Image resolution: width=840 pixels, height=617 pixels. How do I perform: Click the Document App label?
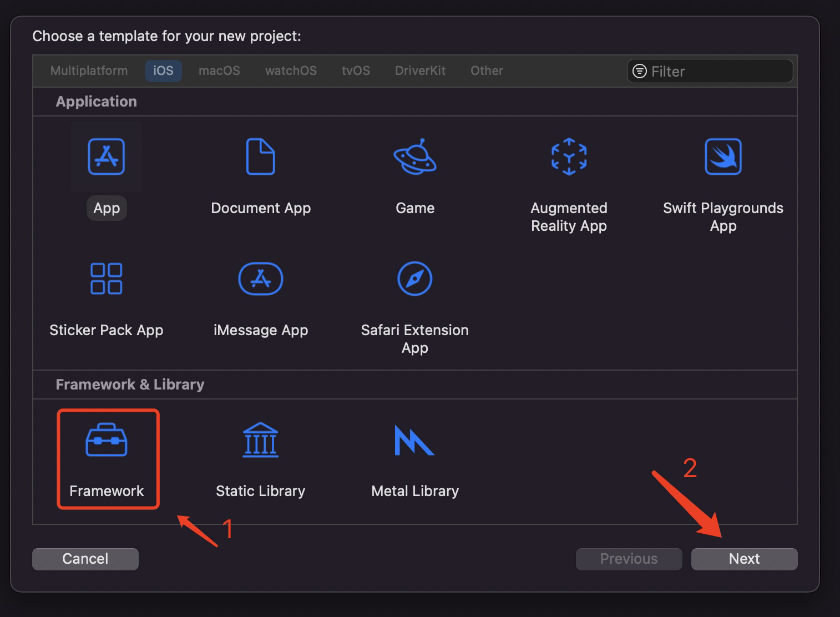click(x=261, y=208)
